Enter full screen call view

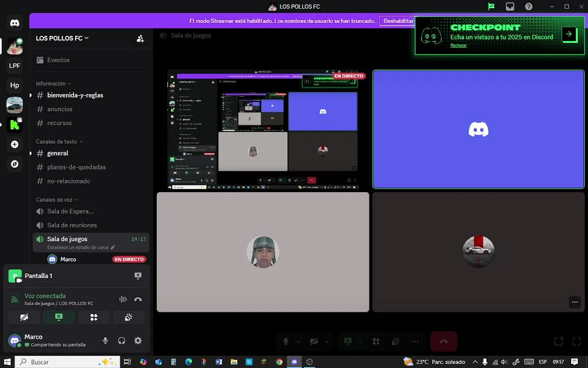coord(576,341)
